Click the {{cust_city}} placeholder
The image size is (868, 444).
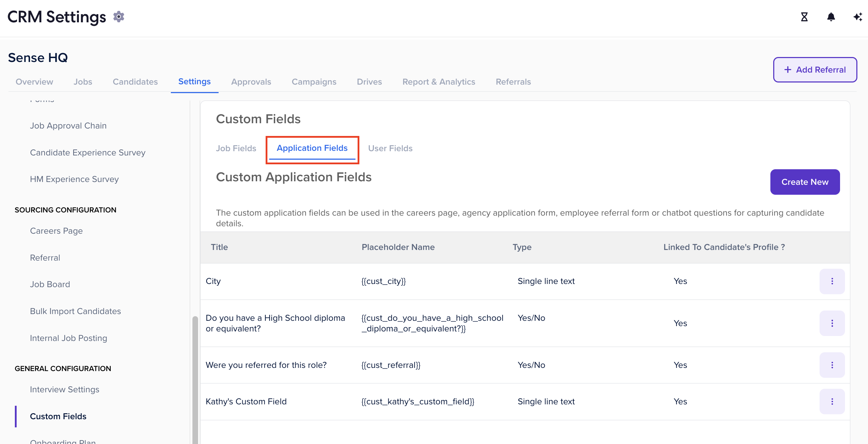point(383,281)
